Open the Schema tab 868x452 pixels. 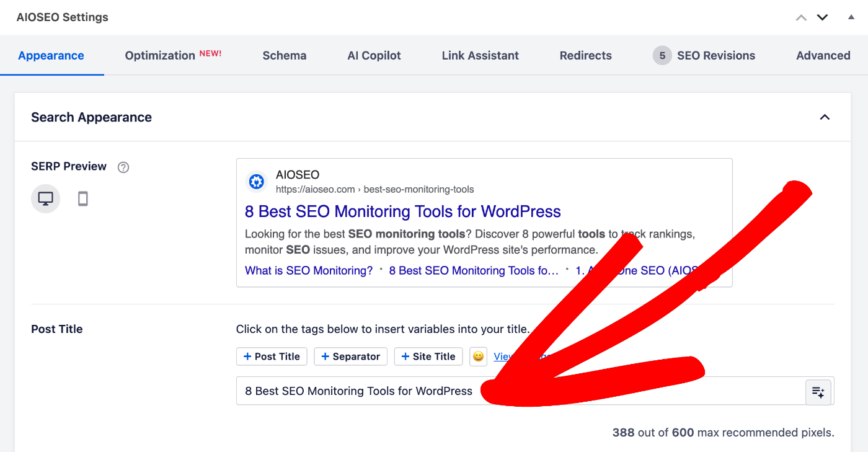tap(285, 55)
